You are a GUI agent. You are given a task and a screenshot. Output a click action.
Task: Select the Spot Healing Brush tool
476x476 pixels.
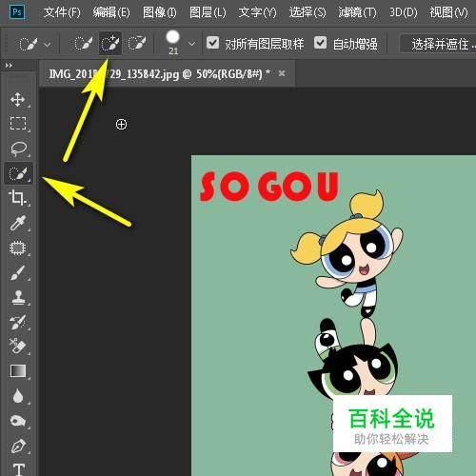click(x=18, y=248)
